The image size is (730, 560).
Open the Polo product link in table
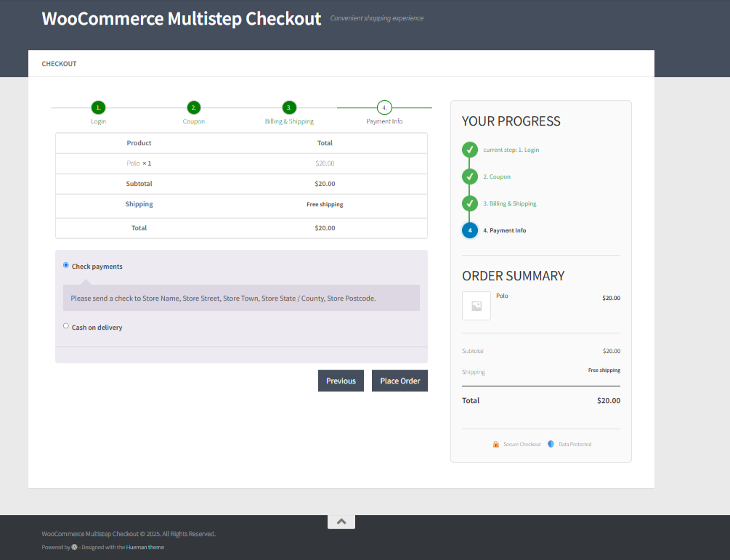click(x=133, y=163)
